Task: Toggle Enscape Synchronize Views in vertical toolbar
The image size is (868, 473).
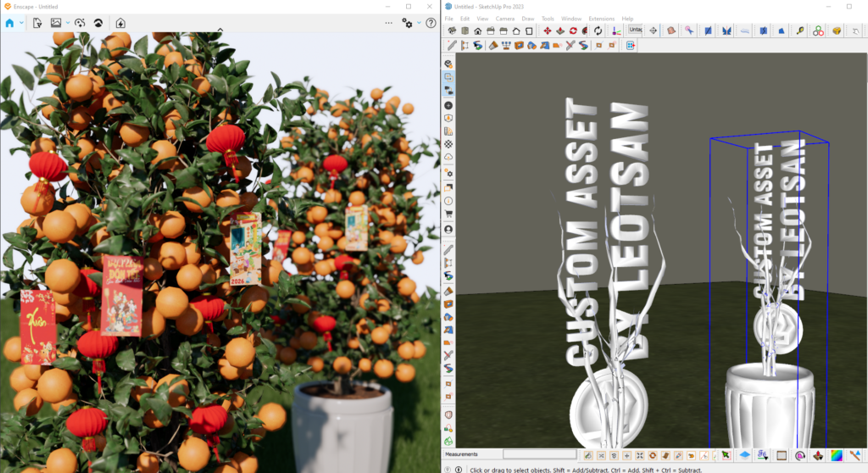Action: [x=448, y=91]
